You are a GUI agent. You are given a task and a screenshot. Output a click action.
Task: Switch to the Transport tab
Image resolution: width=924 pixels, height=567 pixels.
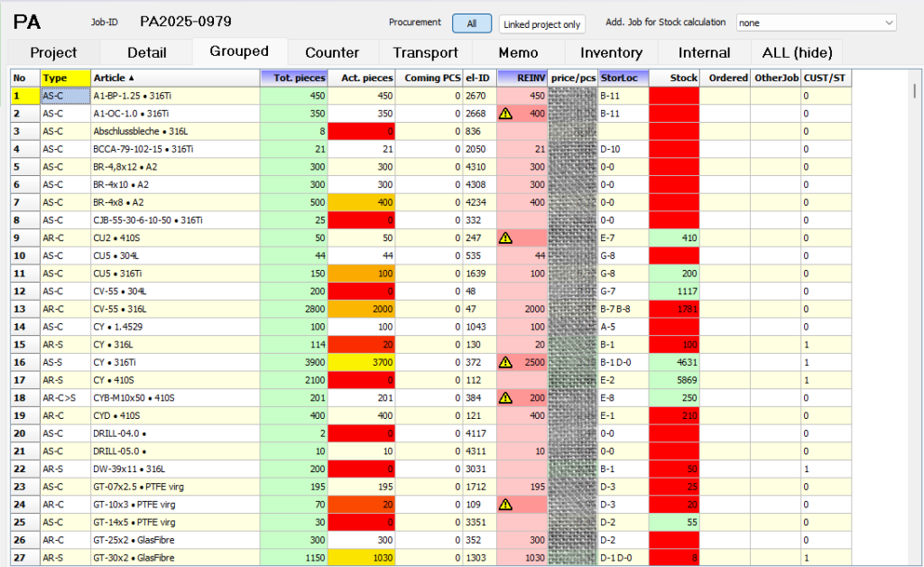(x=425, y=52)
